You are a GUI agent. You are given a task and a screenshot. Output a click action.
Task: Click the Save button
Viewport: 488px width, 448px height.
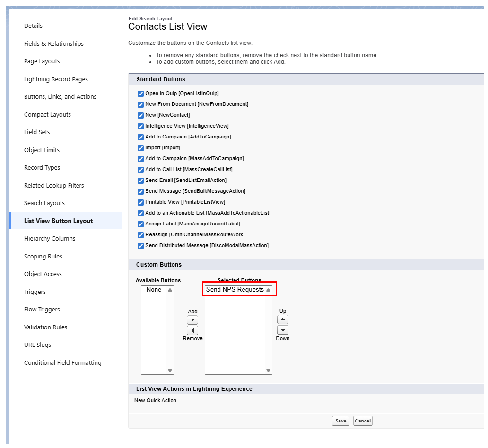(340, 421)
